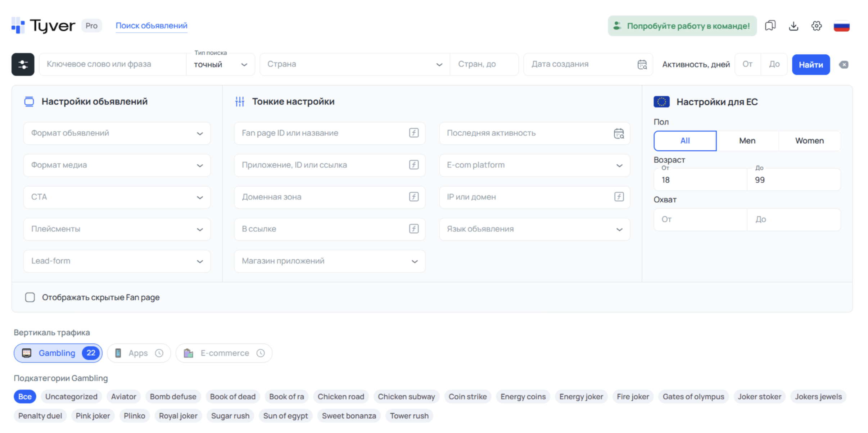
Task: Open the Поиск объявлений tab
Action: pos(152,26)
